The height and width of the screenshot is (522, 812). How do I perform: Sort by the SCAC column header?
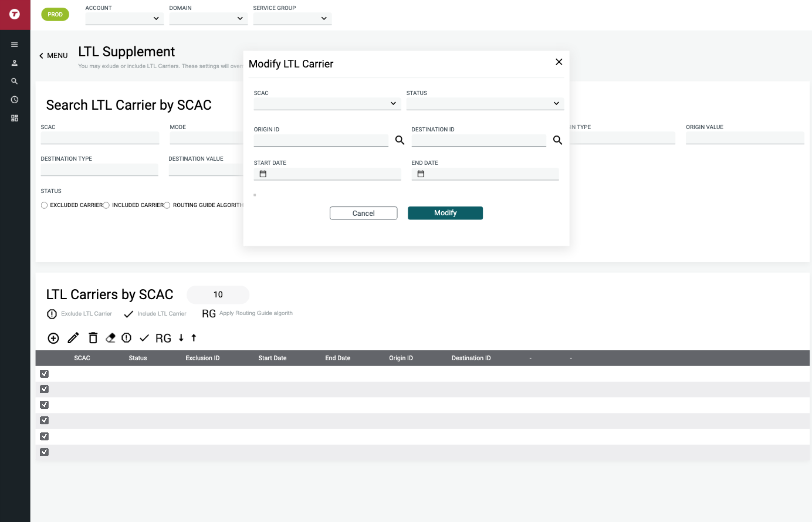[x=82, y=358]
